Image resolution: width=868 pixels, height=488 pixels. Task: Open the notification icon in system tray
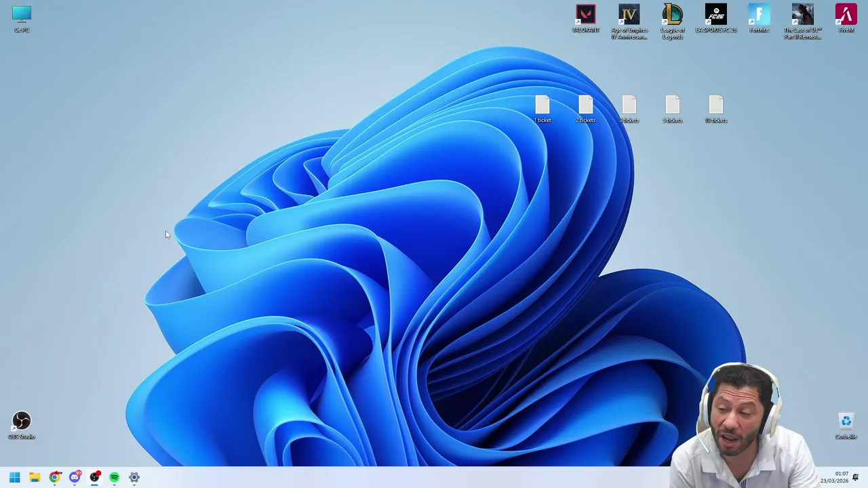(x=856, y=477)
